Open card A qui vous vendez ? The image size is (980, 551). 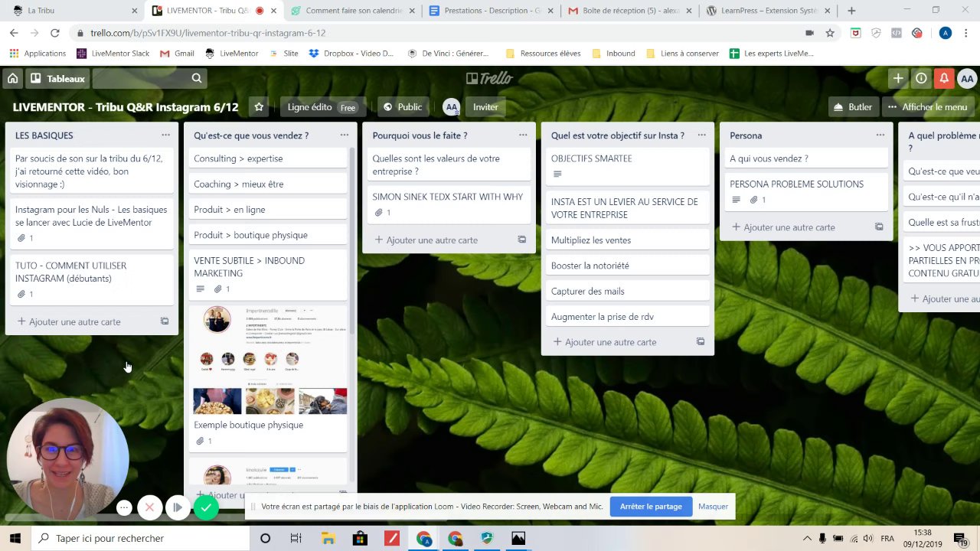pos(806,158)
